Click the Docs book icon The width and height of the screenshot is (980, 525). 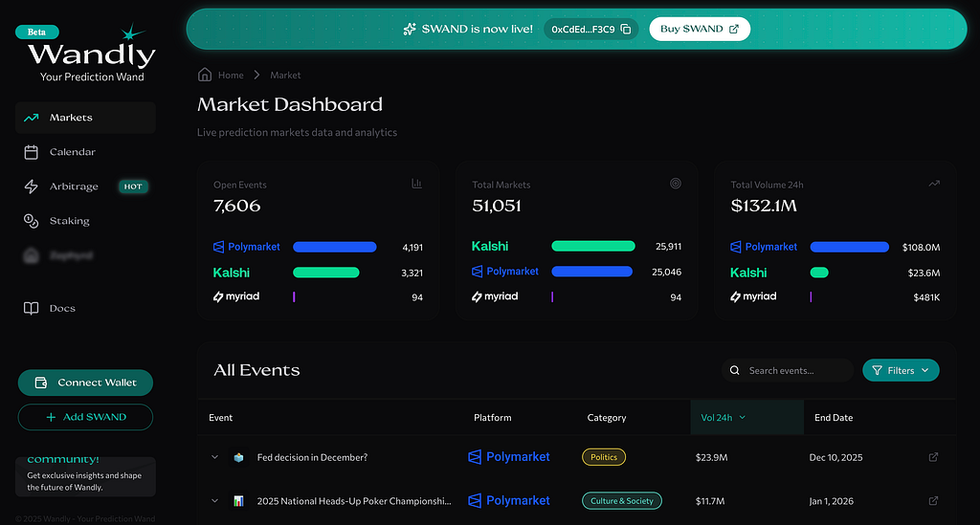pos(32,308)
